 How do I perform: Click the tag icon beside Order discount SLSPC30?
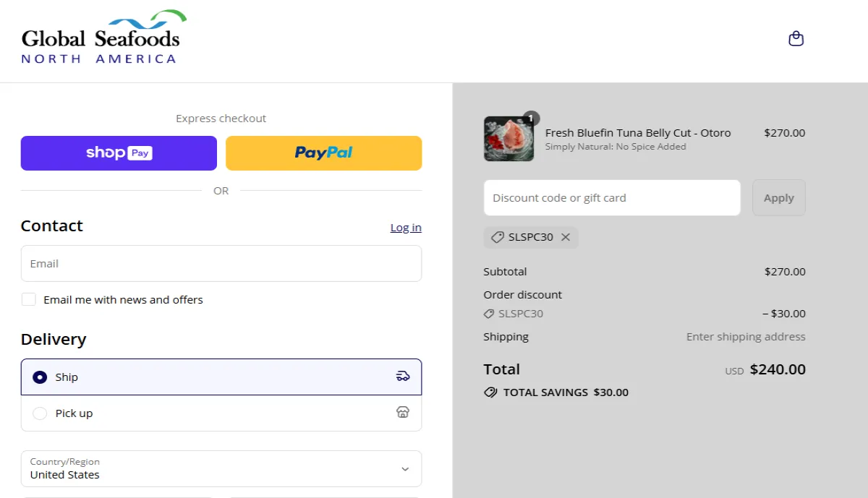click(490, 314)
